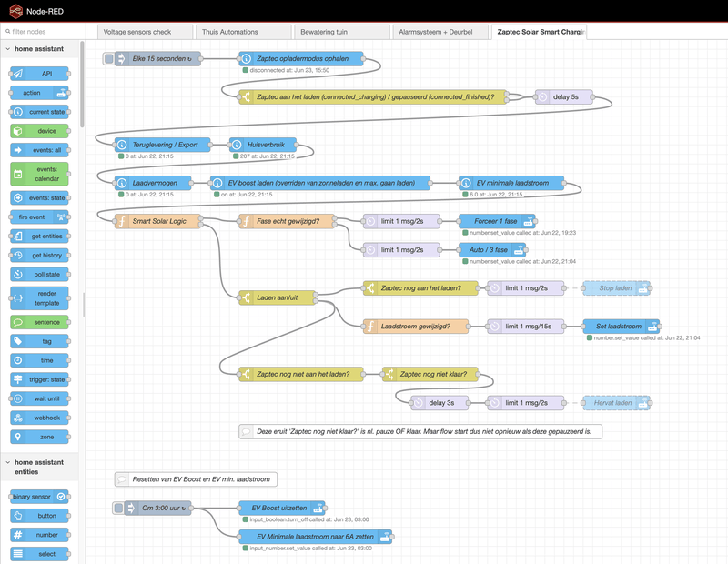Image resolution: width=728 pixels, height=564 pixels.
Task: Select the sentence palette node
Action: tap(39, 322)
